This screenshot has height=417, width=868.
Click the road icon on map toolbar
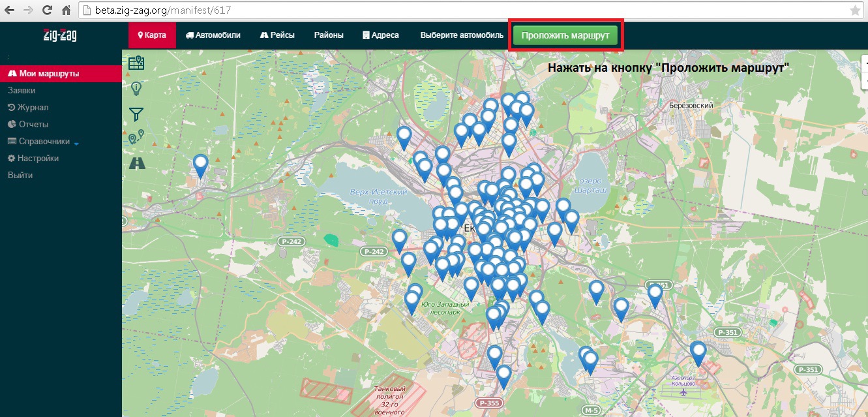click(x=137, y=162)
